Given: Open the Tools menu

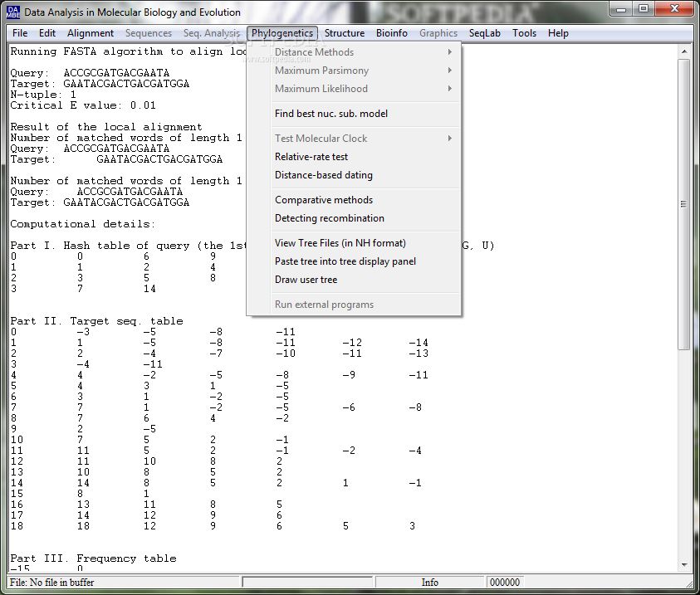Looking at the screenshot, I should point(524,33).
